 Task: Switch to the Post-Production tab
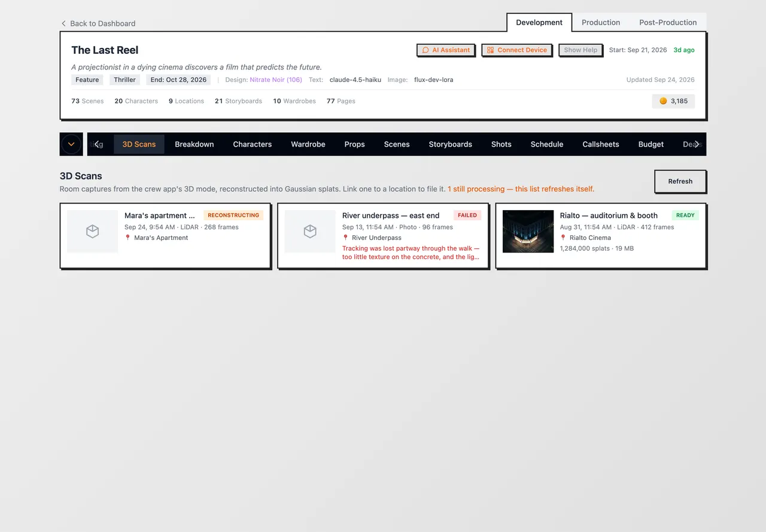[x=668, y=22]
